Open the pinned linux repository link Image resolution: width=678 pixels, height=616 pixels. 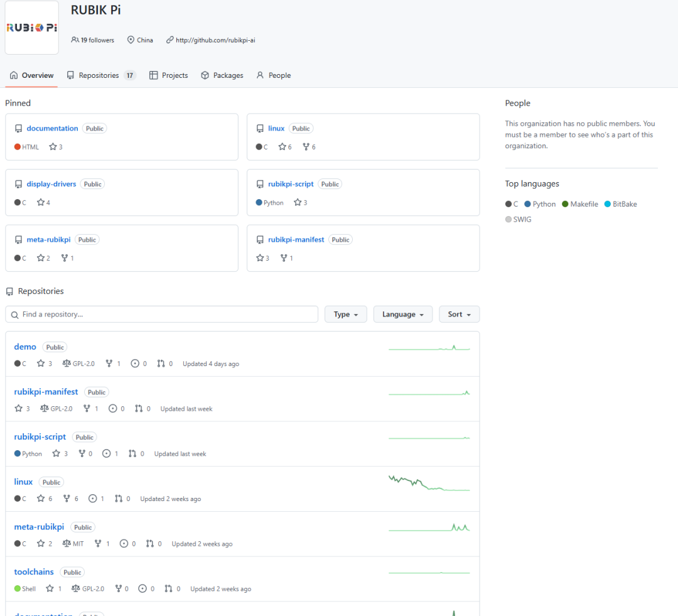(276, 128)
